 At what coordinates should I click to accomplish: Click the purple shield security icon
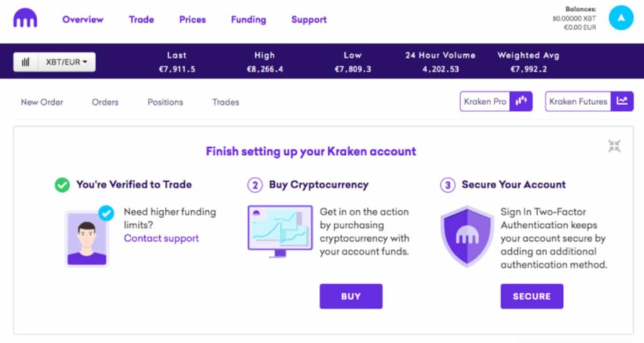[467, 236]
